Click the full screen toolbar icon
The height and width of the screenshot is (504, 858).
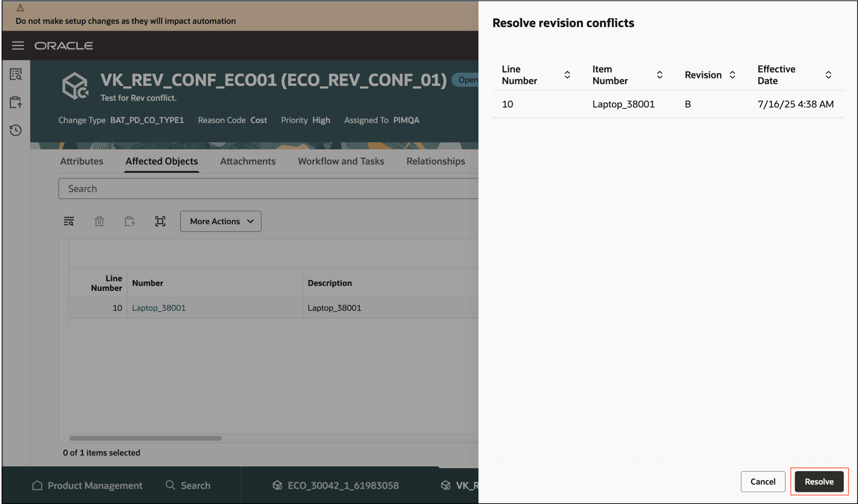point(160,221)
